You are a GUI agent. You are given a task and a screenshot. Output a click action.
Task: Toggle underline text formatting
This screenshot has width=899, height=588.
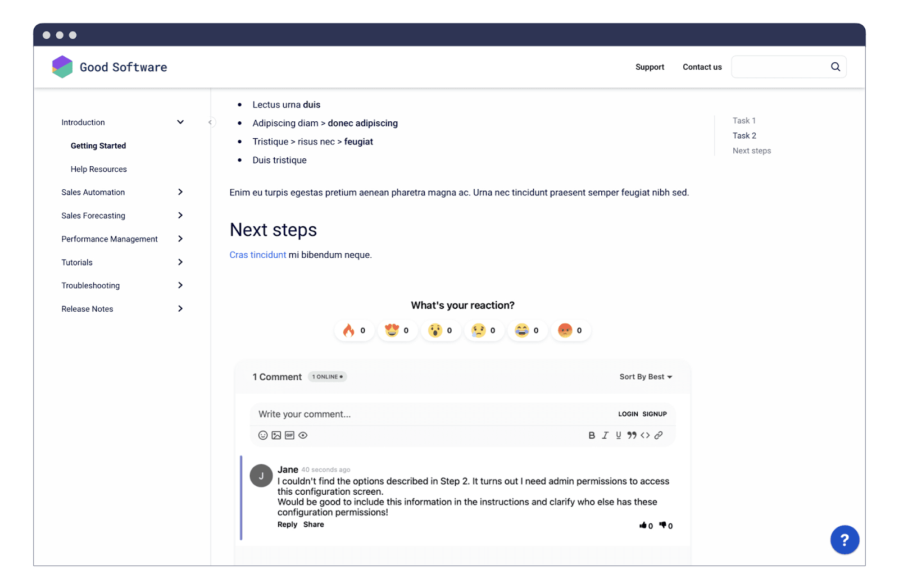click(618, 435)
